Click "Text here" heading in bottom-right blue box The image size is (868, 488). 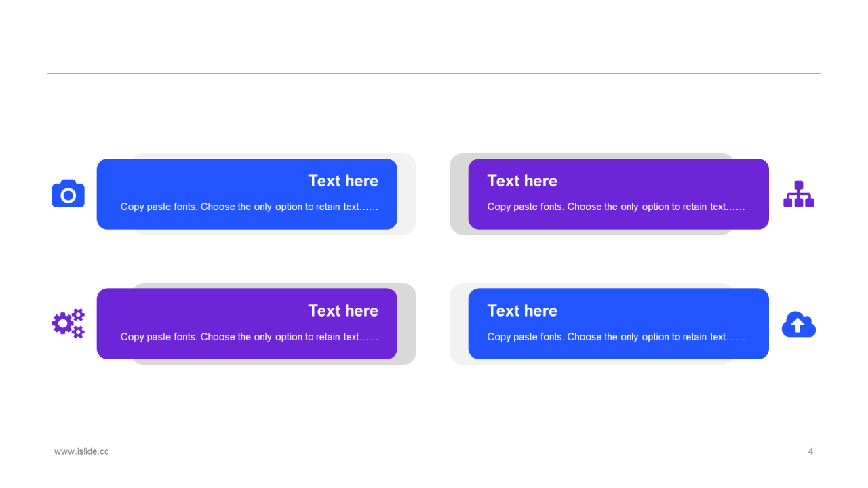tap(522, 311)
